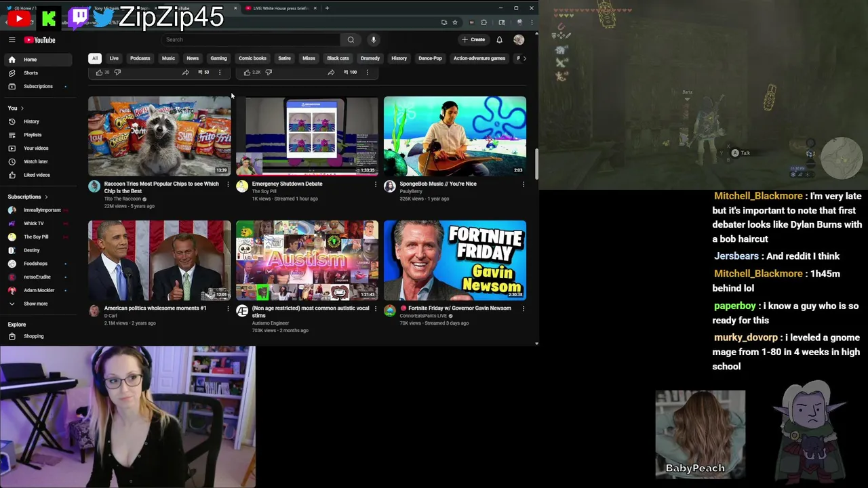Click inside the YouTube search field
Screen dimensions: 868x488
click(x=251, y=39)
